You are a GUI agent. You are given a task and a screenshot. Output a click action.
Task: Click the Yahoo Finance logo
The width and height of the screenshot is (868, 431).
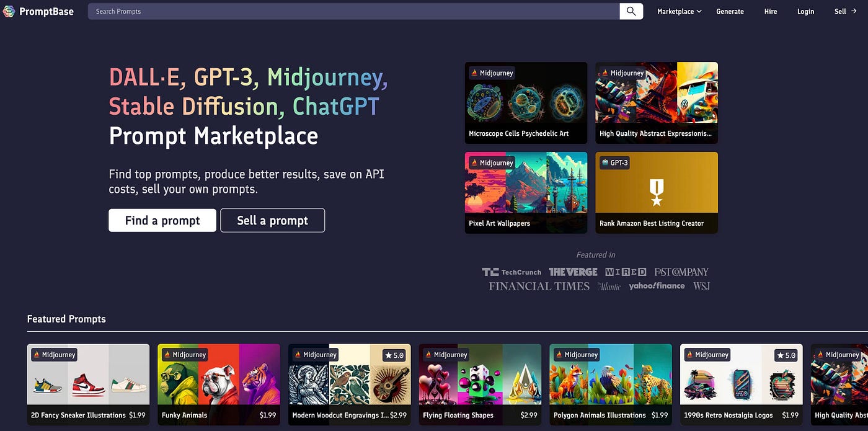click(657, 286)
